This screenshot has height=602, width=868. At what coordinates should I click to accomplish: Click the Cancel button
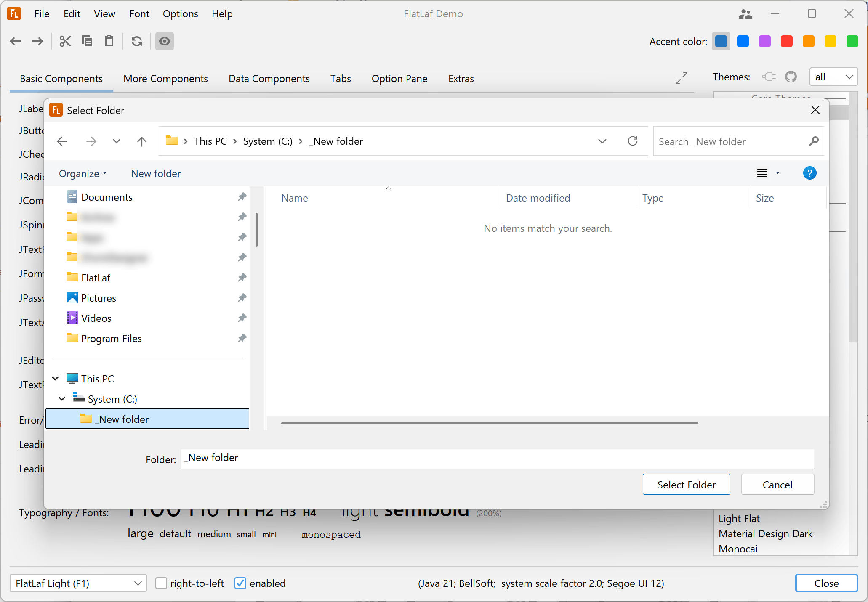coord(777,485)
